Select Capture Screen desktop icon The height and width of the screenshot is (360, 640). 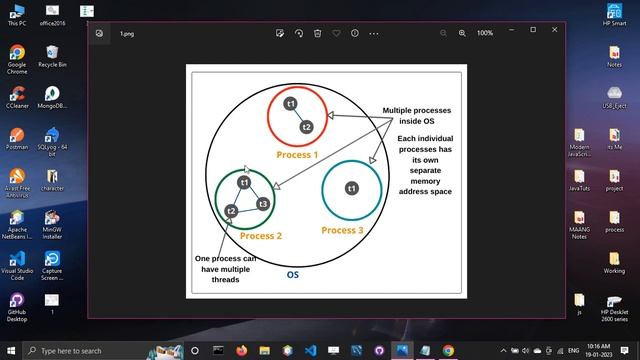[52, 266]
